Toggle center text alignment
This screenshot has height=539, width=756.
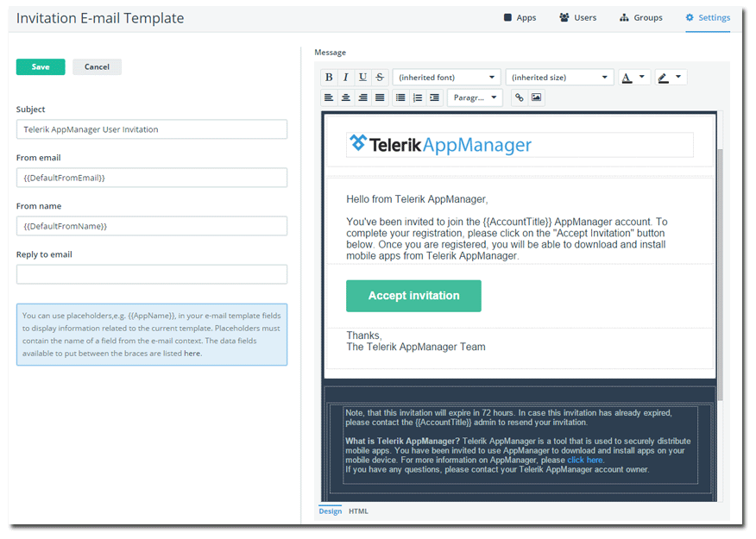tap(347, 97)
